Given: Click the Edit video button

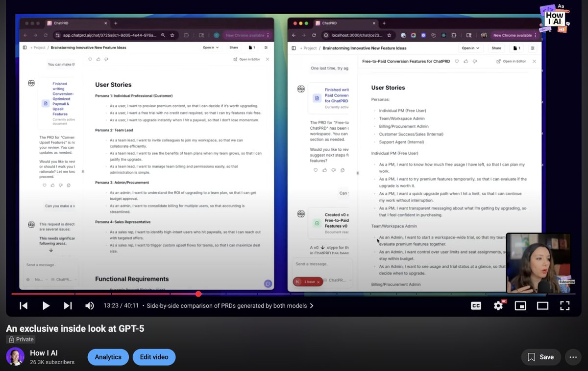Looking at the screenshot, I should 154,357.
